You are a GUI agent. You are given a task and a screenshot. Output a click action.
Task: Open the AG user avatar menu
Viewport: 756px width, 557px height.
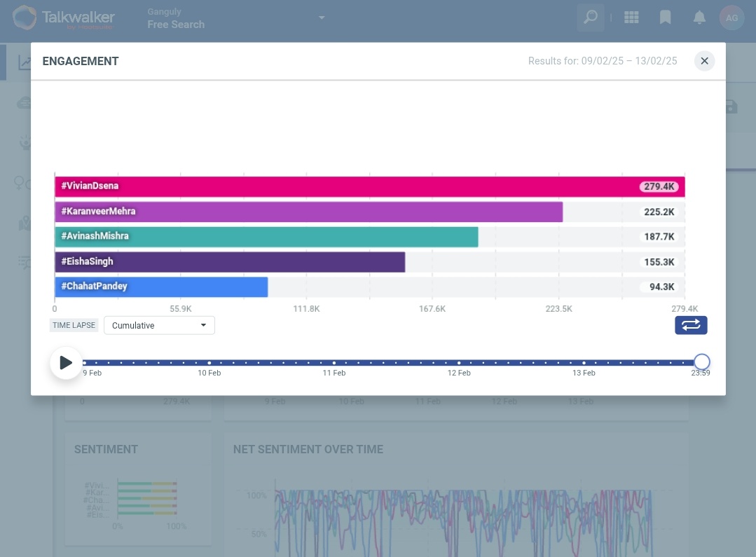(731, 18)
